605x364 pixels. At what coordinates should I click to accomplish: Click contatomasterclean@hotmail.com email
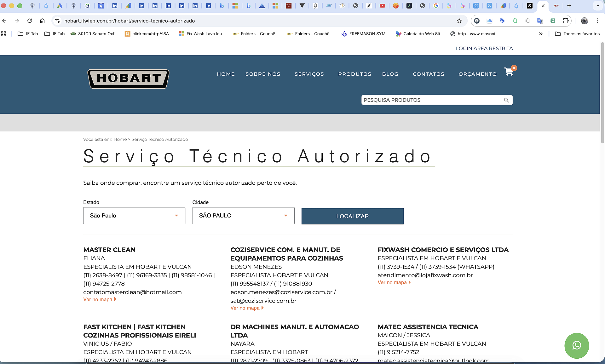[x=132, y=292]
